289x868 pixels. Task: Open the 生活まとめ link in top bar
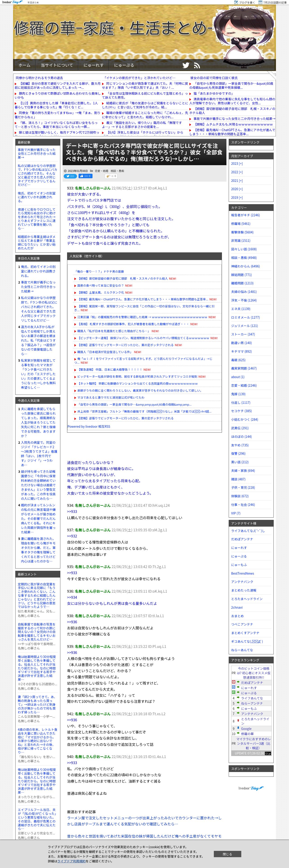tap(33, 2)
